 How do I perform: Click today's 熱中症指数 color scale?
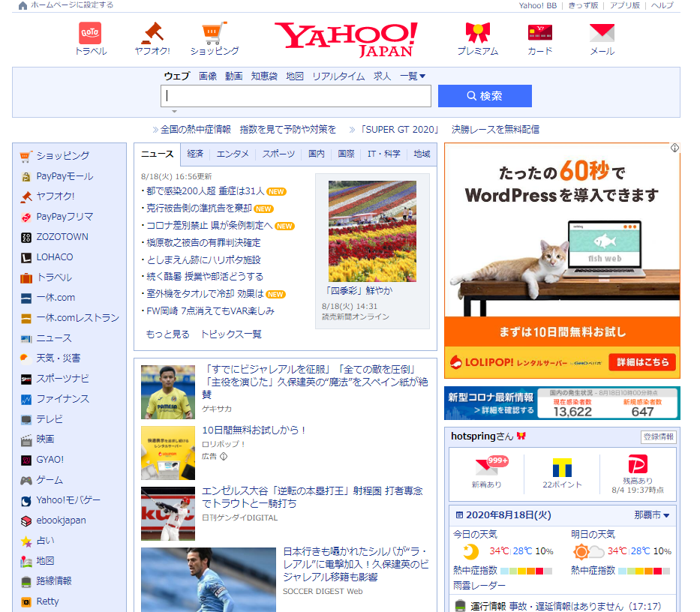pyautogui.click(x=527, y=571)
